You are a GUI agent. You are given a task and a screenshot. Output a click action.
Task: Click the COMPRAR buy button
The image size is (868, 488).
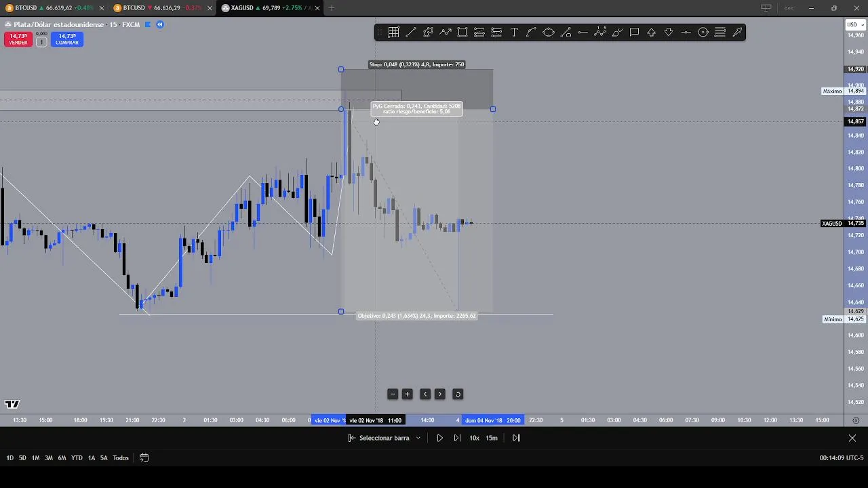click(66, 39)
